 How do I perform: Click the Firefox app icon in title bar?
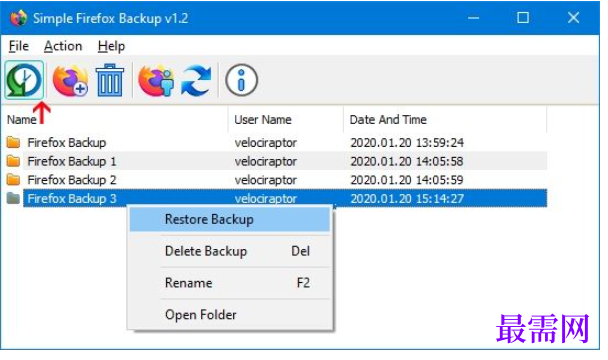18,18
